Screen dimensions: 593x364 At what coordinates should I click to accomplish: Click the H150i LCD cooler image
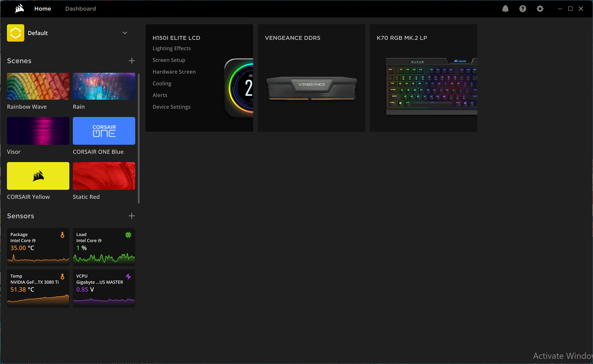pyautogui.click(x=239, y=88)
